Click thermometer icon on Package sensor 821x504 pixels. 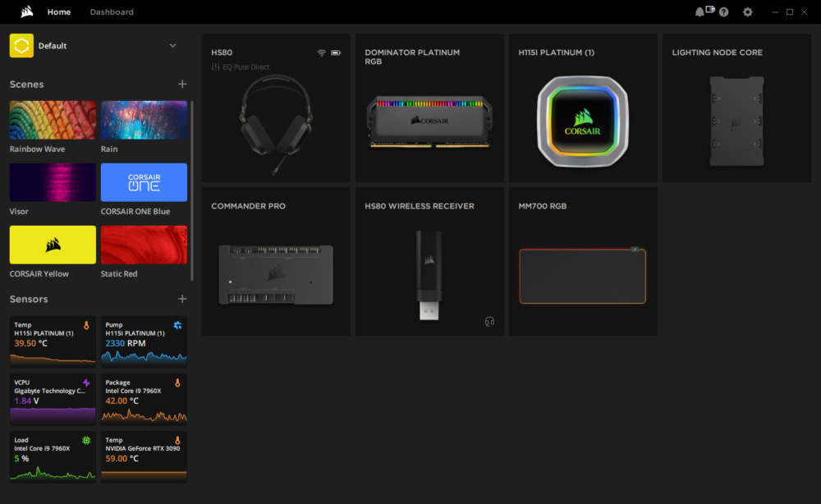(177, 383)
